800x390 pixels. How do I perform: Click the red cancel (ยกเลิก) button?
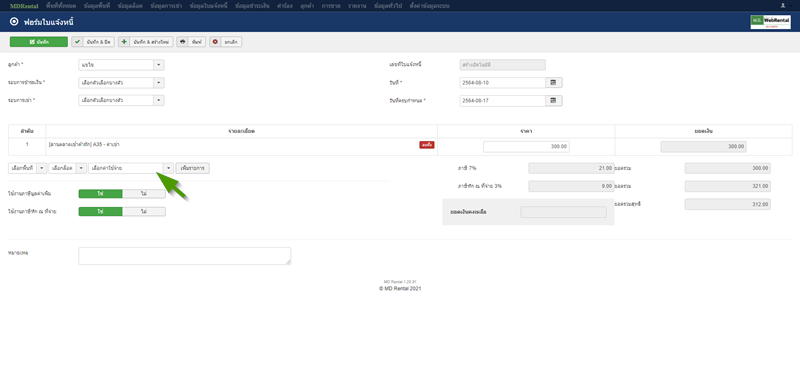point(226,42)
